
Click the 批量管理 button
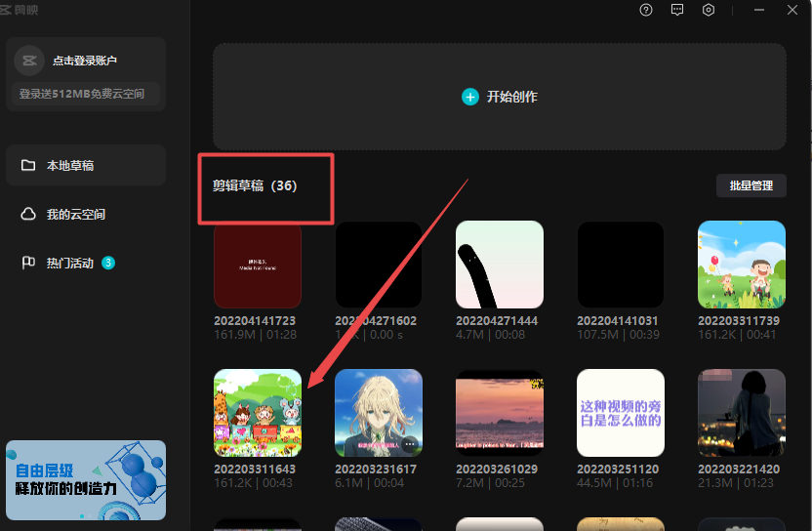751,185
